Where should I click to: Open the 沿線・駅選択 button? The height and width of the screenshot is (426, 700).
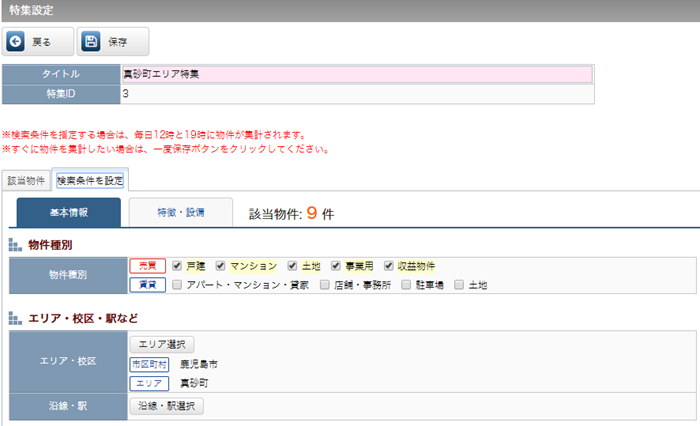[x=167, y=406]
